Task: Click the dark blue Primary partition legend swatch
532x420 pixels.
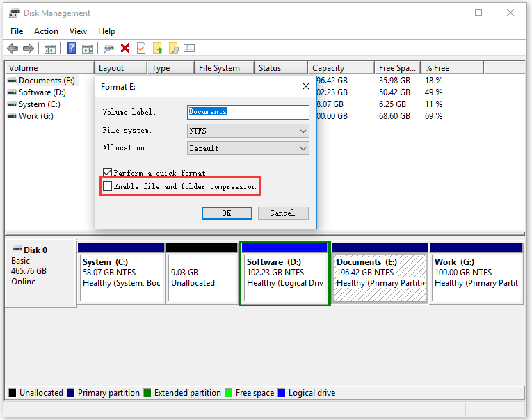Action: coord(71,393)
